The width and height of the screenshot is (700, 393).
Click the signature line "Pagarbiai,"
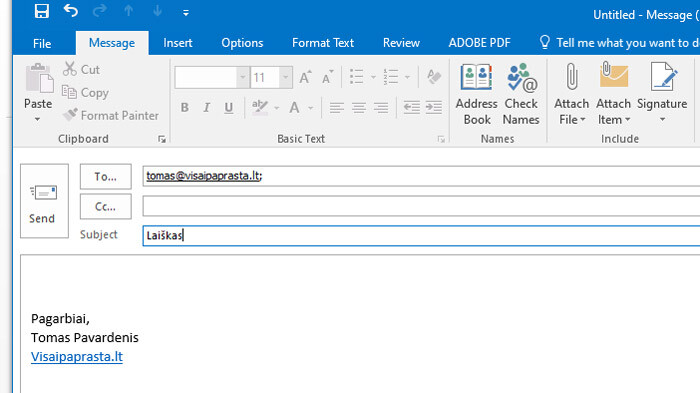(x=60, y=318)
